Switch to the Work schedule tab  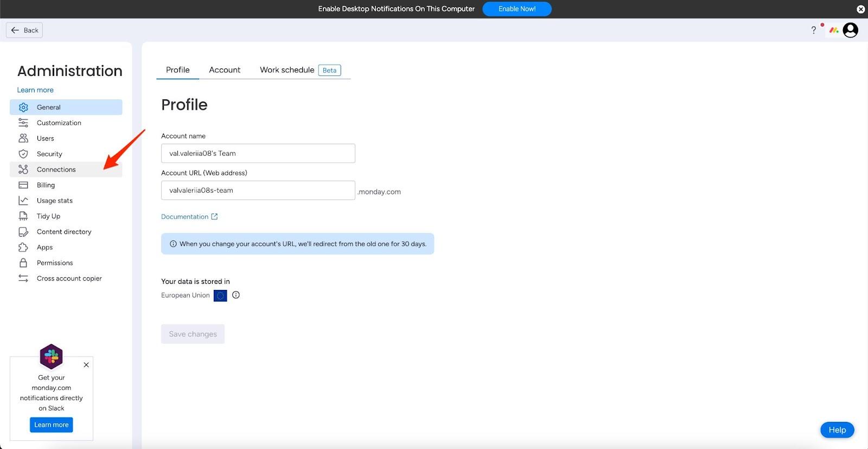click(287, 70)
